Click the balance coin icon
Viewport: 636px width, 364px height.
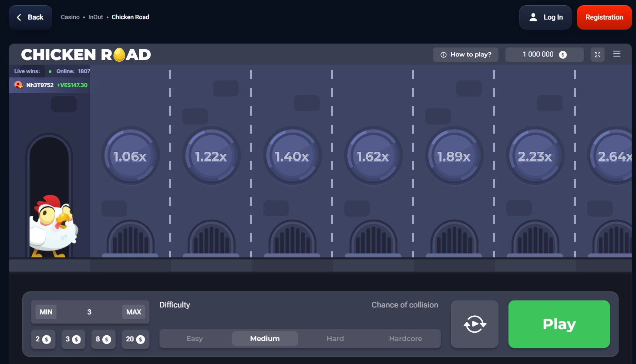(563, 55)
